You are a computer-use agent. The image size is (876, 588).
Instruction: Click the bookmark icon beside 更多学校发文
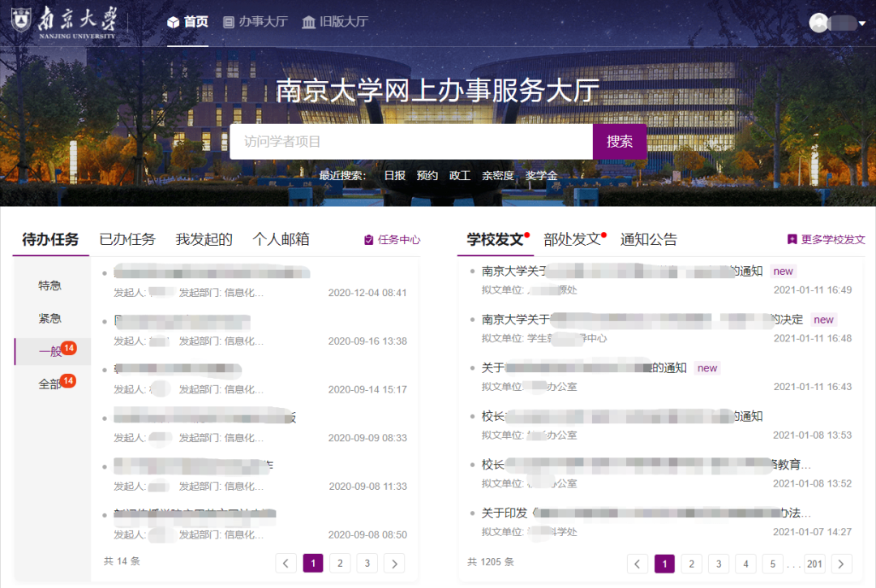[x=792, y=239]
